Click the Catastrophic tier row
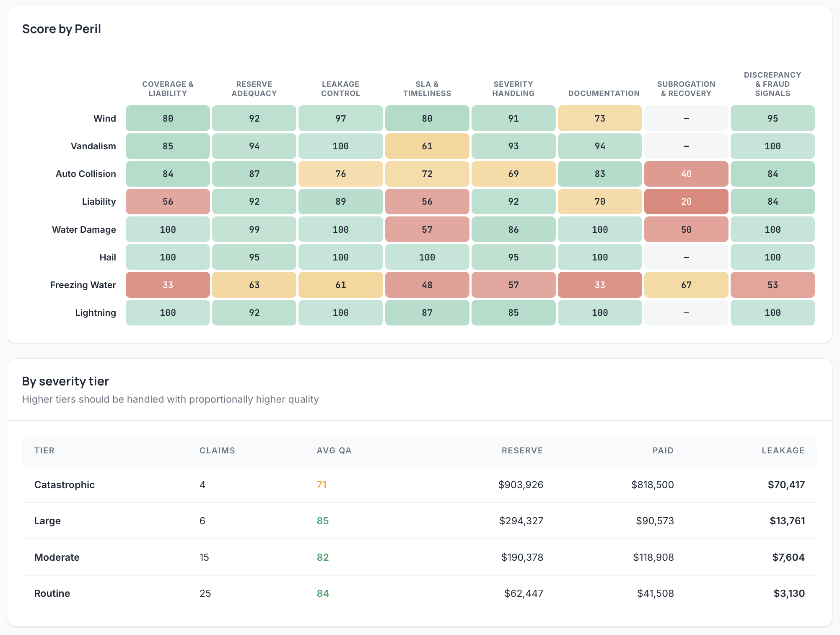Image resolution: width=840 pixels, height=635 pixels. (420, 484)
